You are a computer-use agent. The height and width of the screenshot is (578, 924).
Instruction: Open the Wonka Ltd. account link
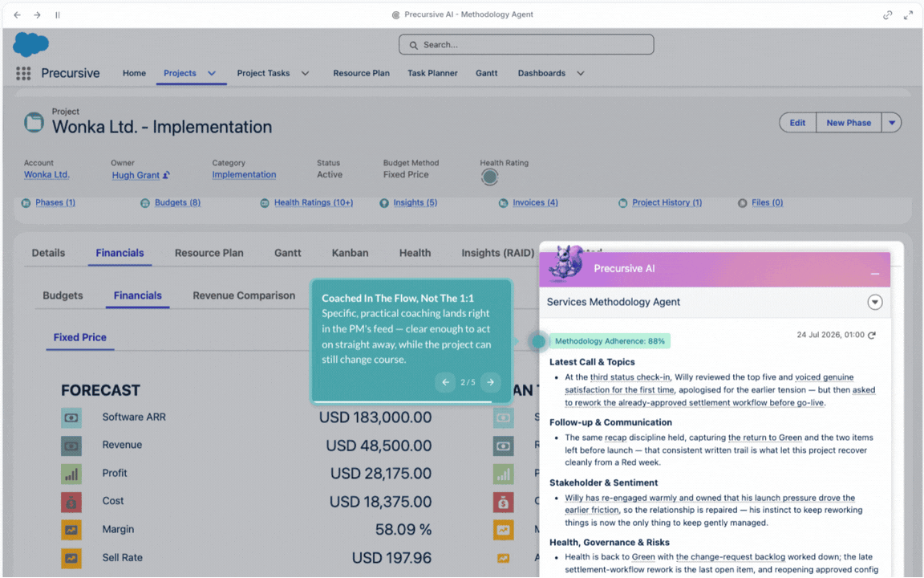[47, 174]
